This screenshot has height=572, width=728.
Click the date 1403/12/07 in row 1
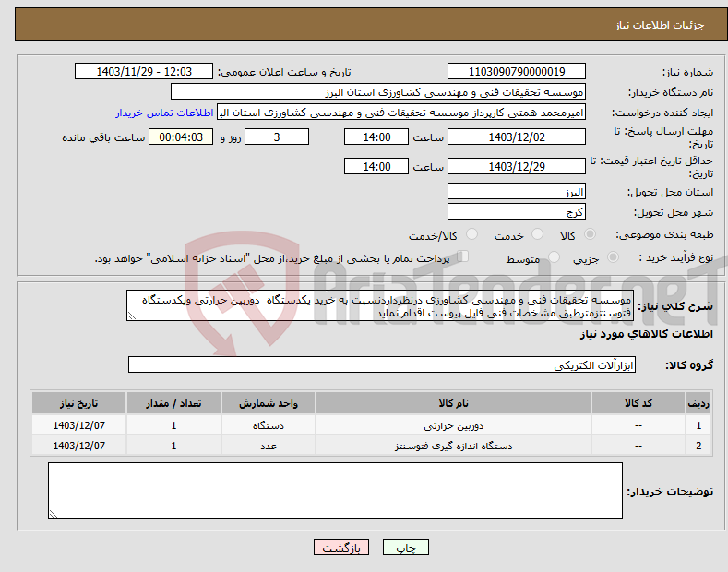coord(79,425)
